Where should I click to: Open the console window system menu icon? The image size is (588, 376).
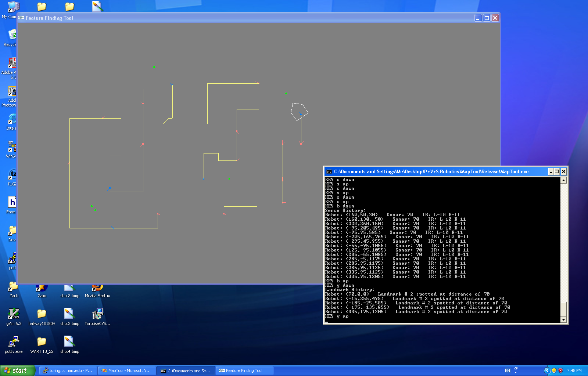point(329,171)
